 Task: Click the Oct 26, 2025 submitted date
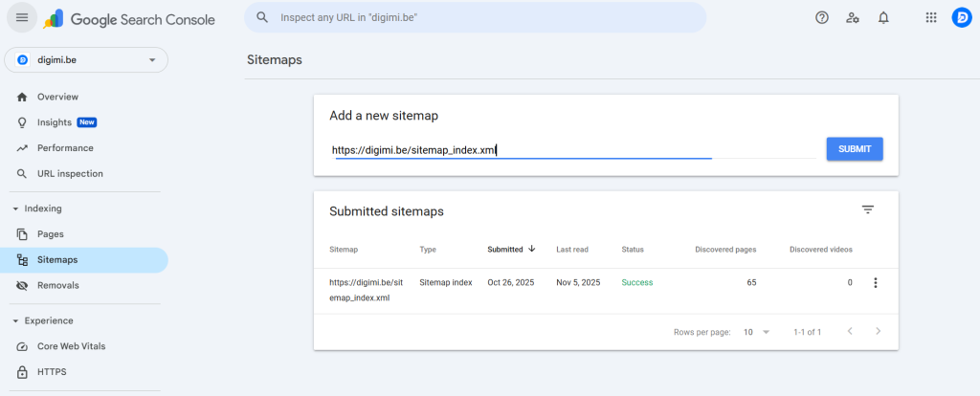point(511,282)
